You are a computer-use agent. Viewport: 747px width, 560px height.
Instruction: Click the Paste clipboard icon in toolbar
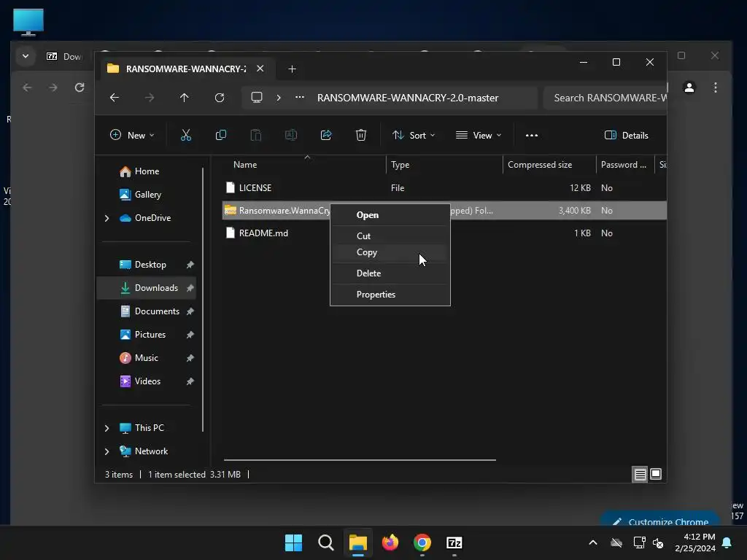(256, 135)
